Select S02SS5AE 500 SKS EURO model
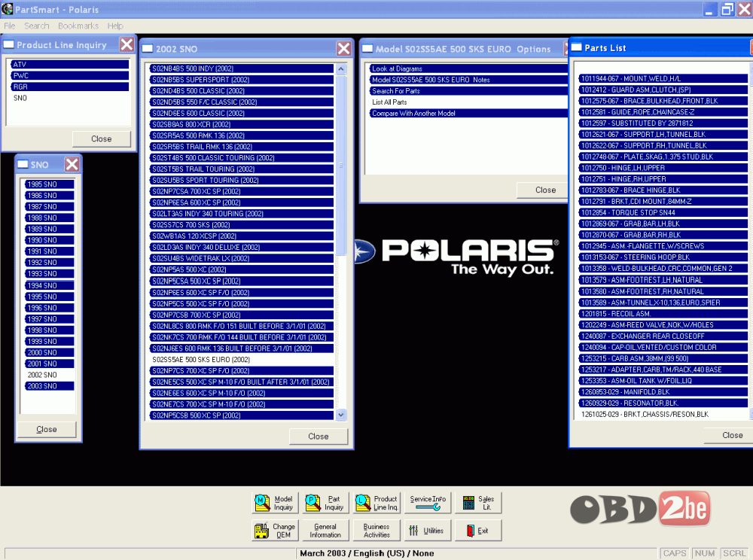753x560 pixels. (x=242, y=360)
